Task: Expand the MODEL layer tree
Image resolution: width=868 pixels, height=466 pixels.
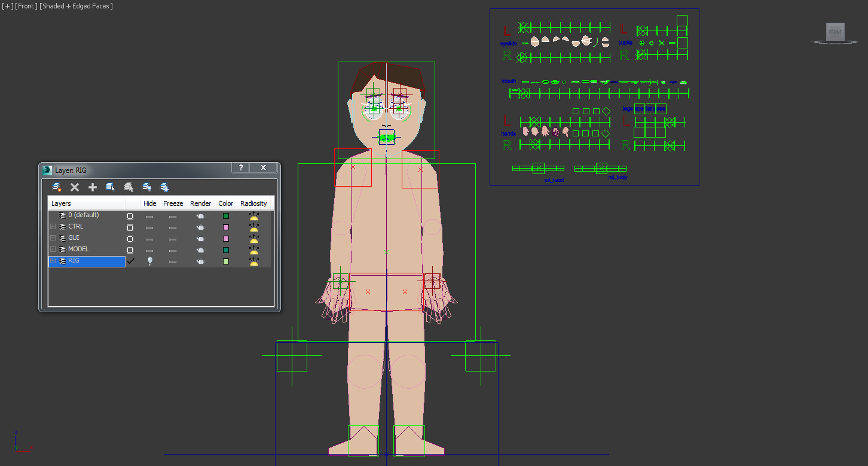Action: point(53,249)
